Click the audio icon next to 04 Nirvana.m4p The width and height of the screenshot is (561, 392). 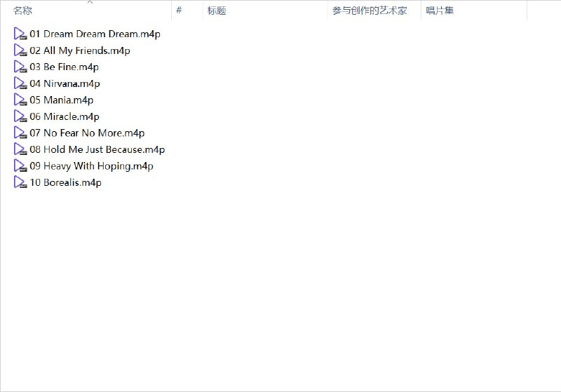click(20, 83)
